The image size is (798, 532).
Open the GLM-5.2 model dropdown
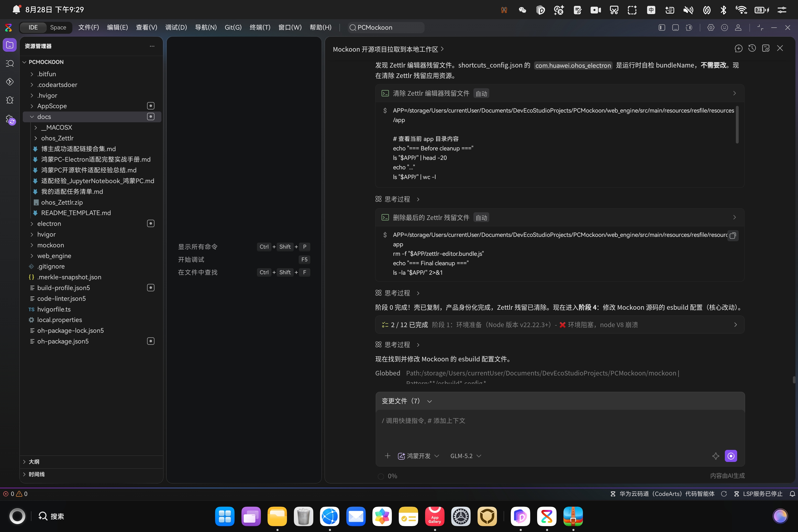pyautogui.click(x=465, y=456)
